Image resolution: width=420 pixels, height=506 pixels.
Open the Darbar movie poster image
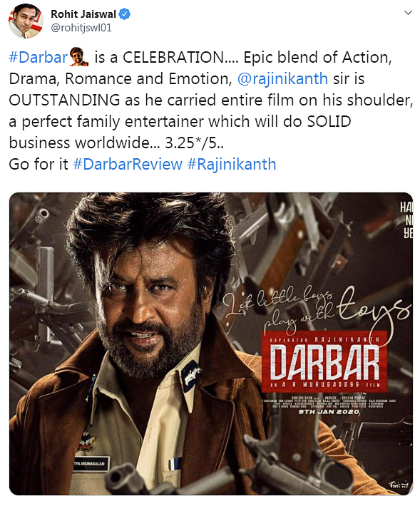coord(211,344)
